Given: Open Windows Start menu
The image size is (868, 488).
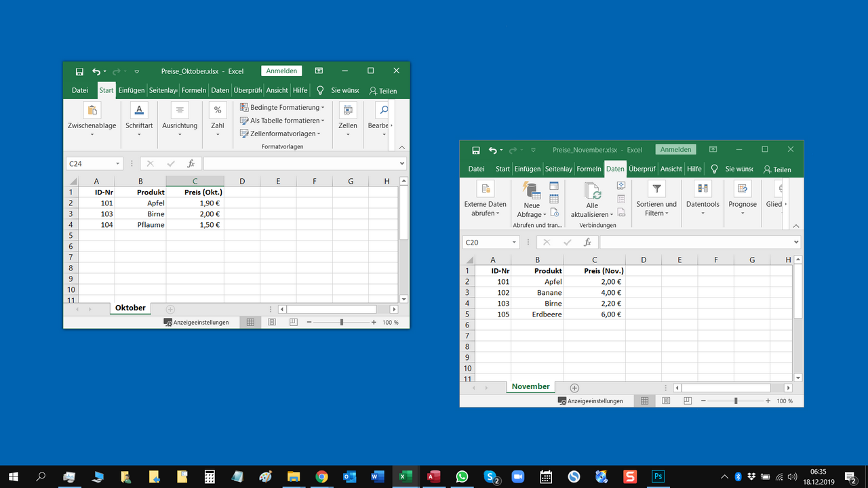Looking at the screenshot, I should pos(14,476).
